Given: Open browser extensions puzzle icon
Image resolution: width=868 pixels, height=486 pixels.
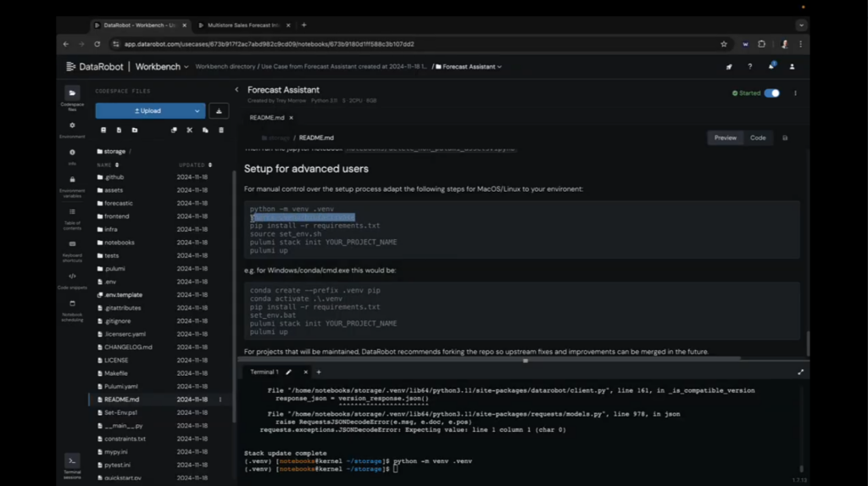Looking at the screenshot, I should (762, 44).
